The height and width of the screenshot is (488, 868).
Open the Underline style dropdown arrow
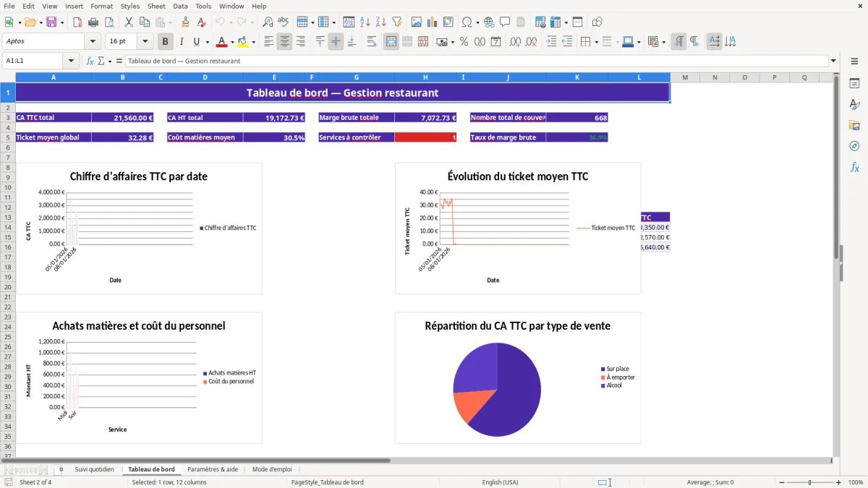pos(207,42)
